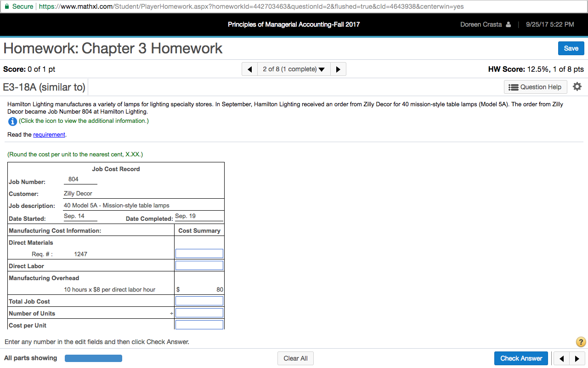Click the Cost per Unit input field
This screenshot has width=588, height=368.
tap(199, 325)
